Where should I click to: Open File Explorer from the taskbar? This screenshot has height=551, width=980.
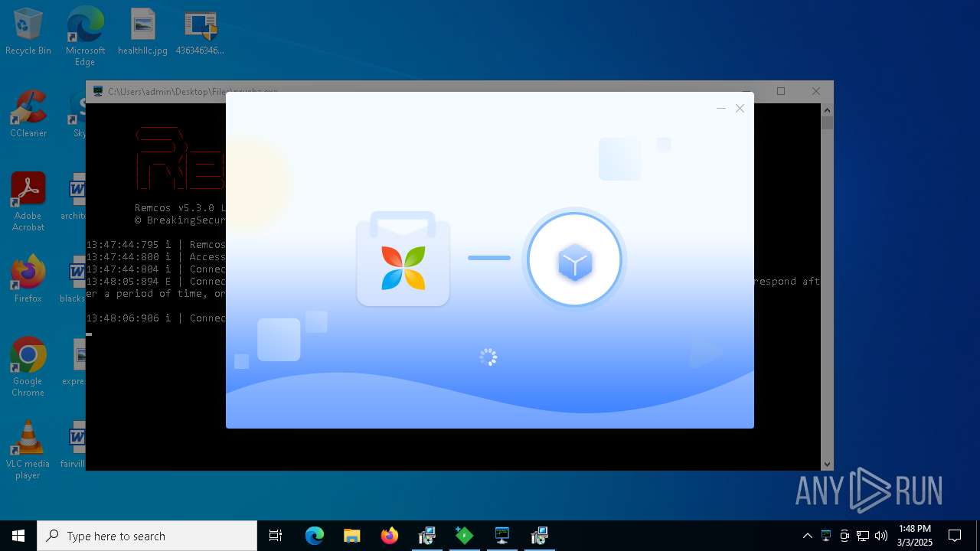coord(351,536)
